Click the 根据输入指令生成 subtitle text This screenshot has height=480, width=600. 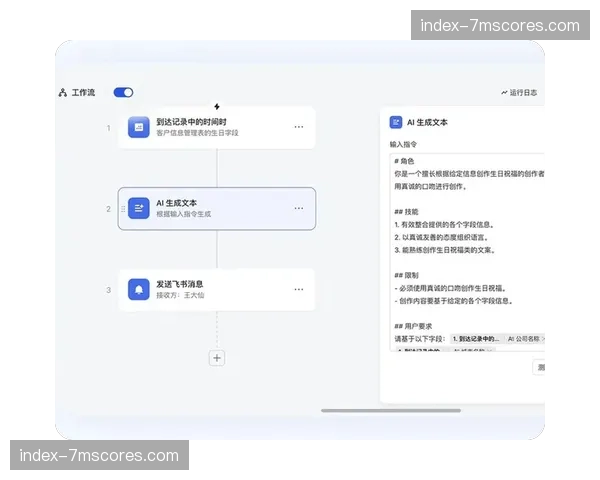coord(184,214)
